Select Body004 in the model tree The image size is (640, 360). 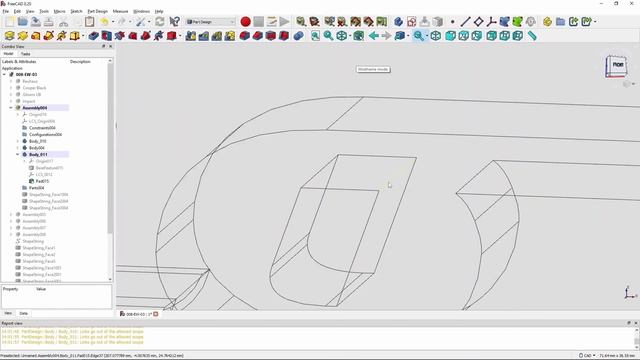[x=37, y=148]
